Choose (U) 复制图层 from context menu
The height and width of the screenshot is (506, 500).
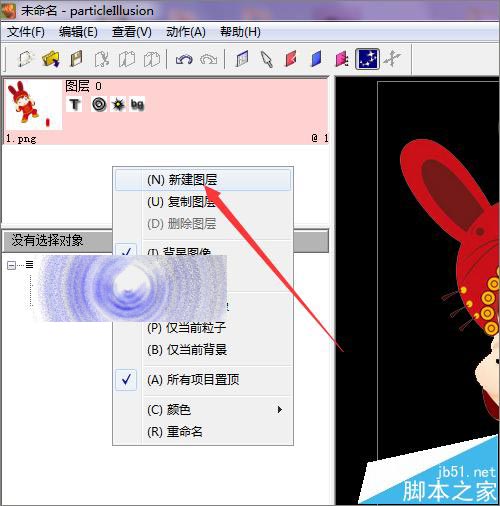pyautogui.click(x=203, y=202)
